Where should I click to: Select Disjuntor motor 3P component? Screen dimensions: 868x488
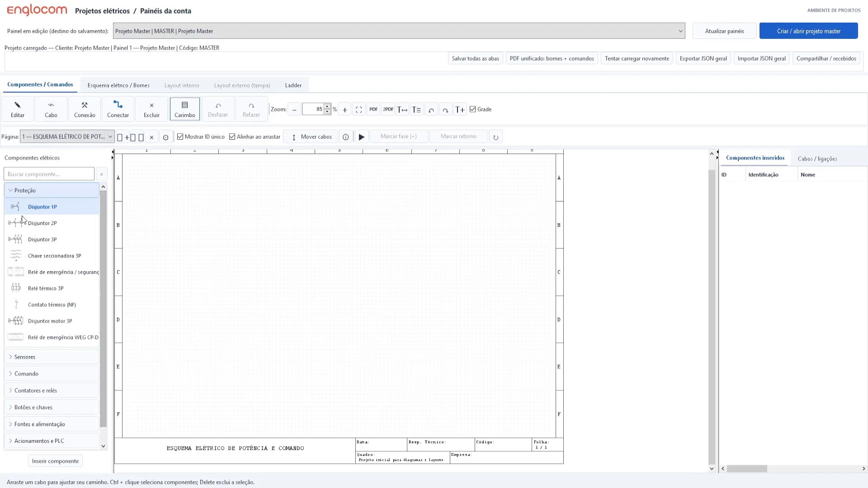(x=52, y=321)
